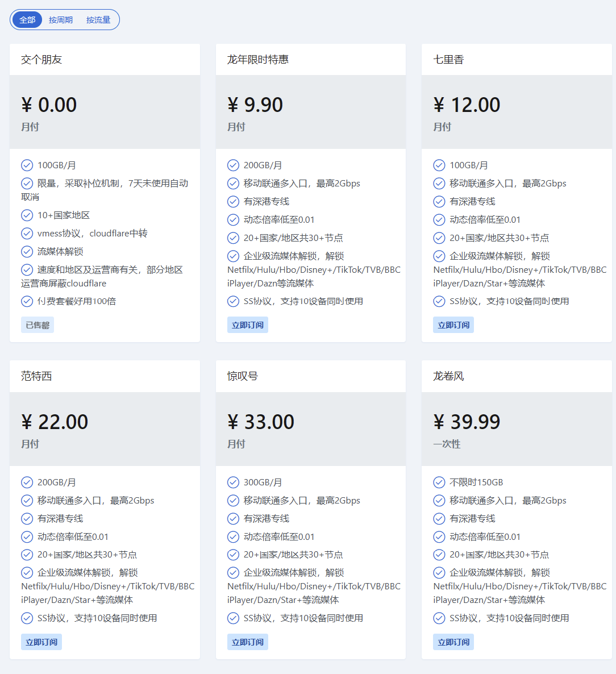Click check icon beside SS协议 in 范特西
The image size is (616, 674).
click(x=27, y=618)
